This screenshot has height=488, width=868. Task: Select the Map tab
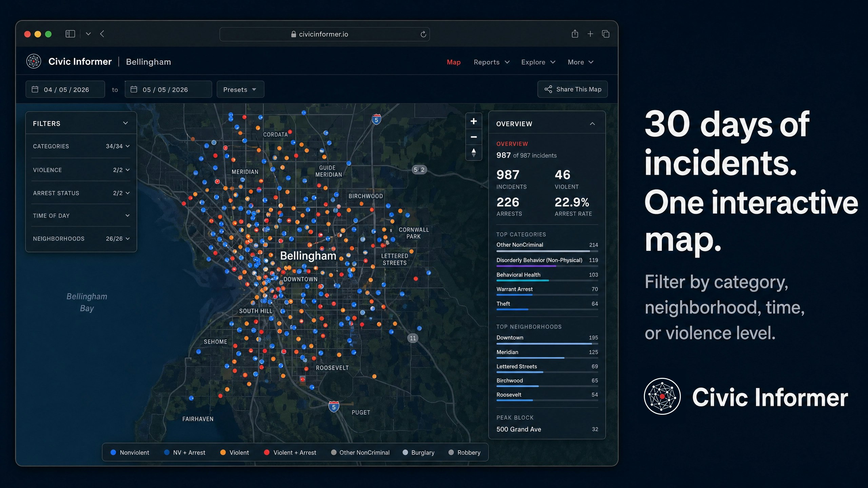tap(453, 62)
